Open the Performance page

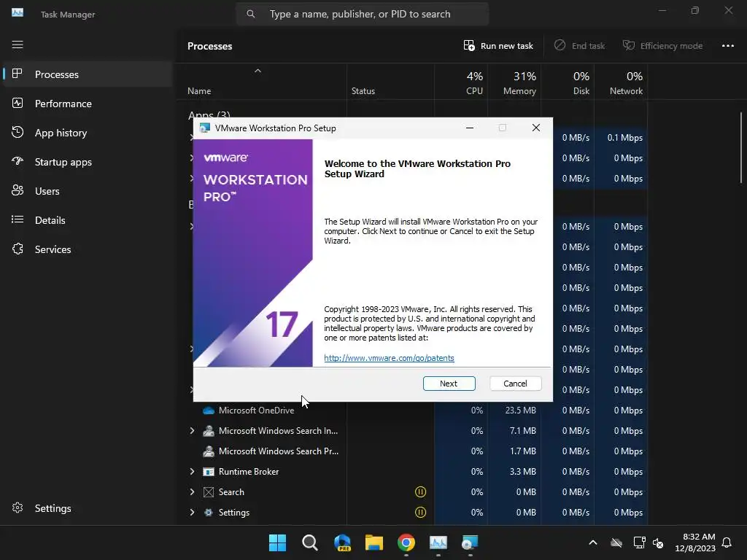(x=88, y=104)
